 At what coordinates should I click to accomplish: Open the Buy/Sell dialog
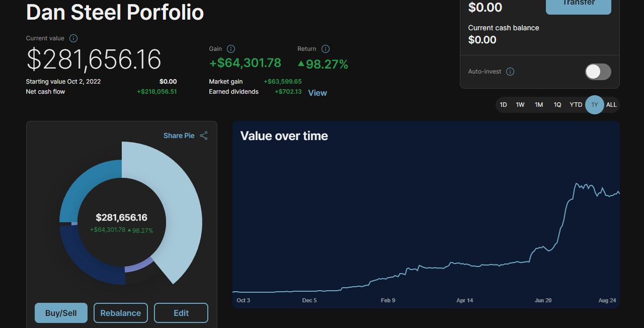(61, 313)
